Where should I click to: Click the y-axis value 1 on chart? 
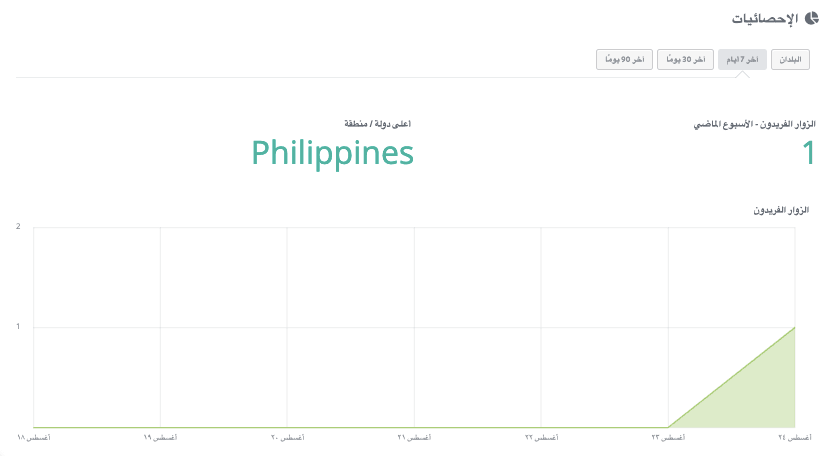(x=18, y=326)
